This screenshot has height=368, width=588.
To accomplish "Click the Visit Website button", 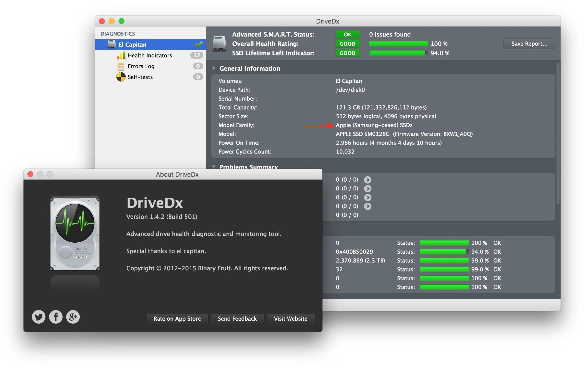I will pyautogui.click(x=291, y=319).
